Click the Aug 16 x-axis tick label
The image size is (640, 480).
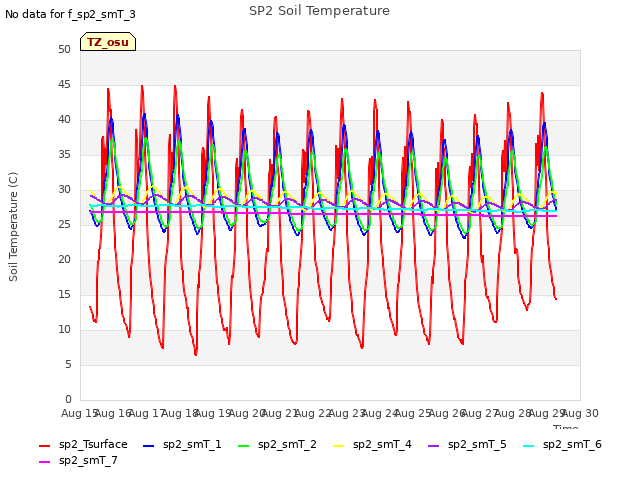click(x=113, y=413)
